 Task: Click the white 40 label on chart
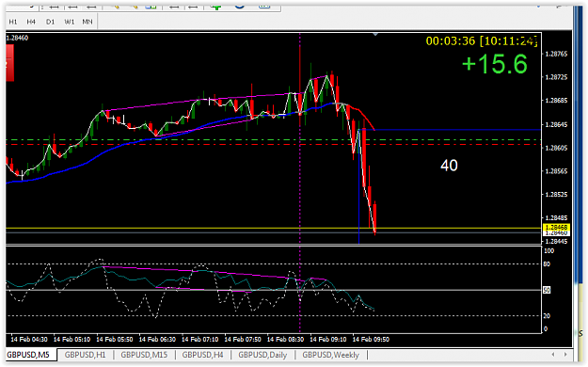pos(449,166)
